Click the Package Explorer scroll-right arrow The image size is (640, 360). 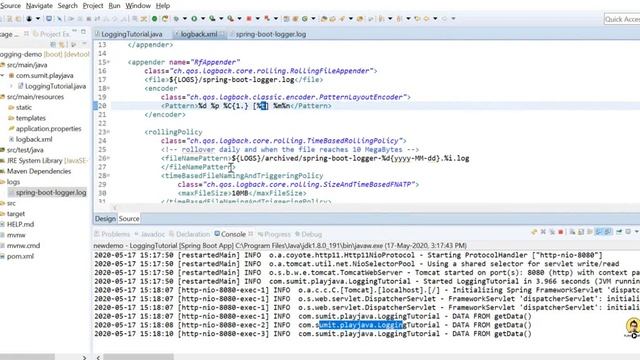84,357
